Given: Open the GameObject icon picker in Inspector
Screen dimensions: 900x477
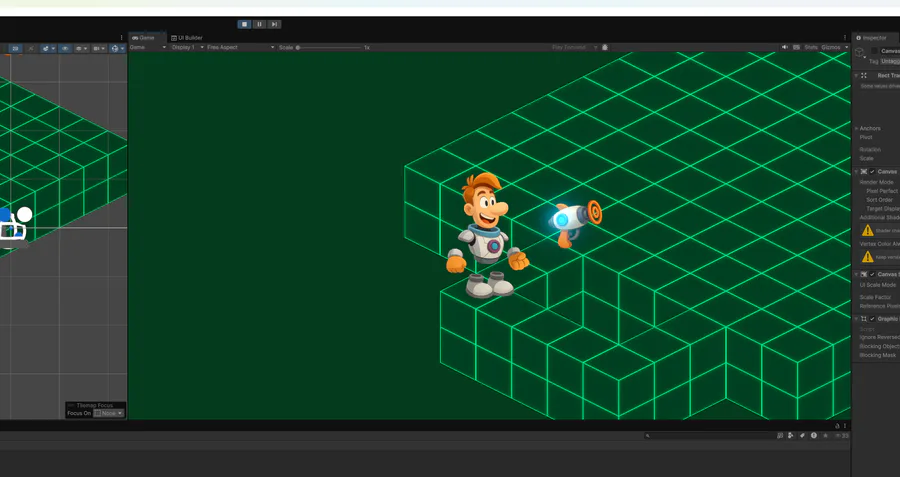Looking at the screenshot, I should click(860, 52).
